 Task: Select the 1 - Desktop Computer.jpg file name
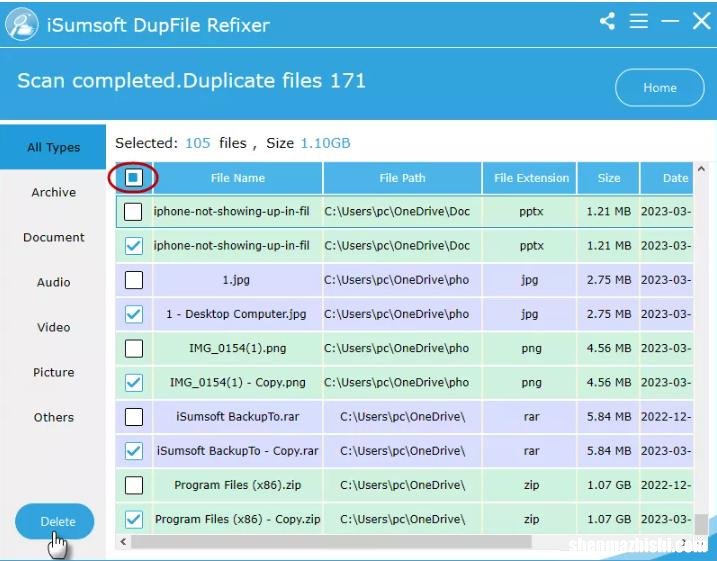(x=236, y=314)
